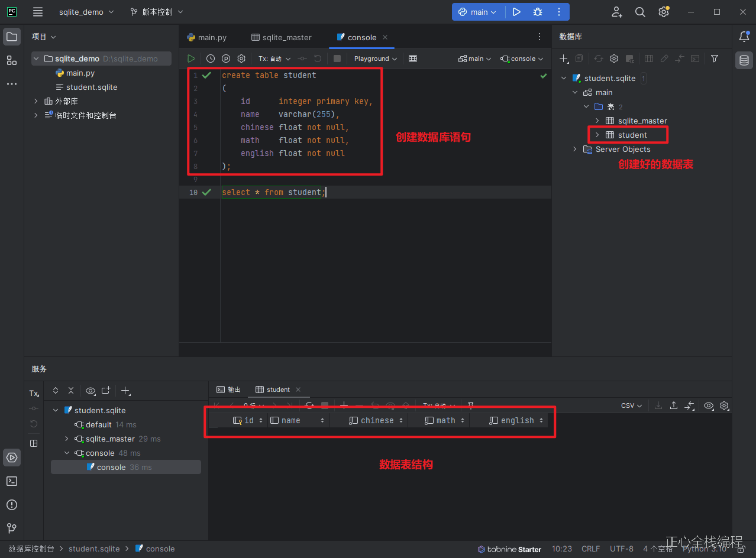Click the in-editor results table icon

click(x=413, y=59)
